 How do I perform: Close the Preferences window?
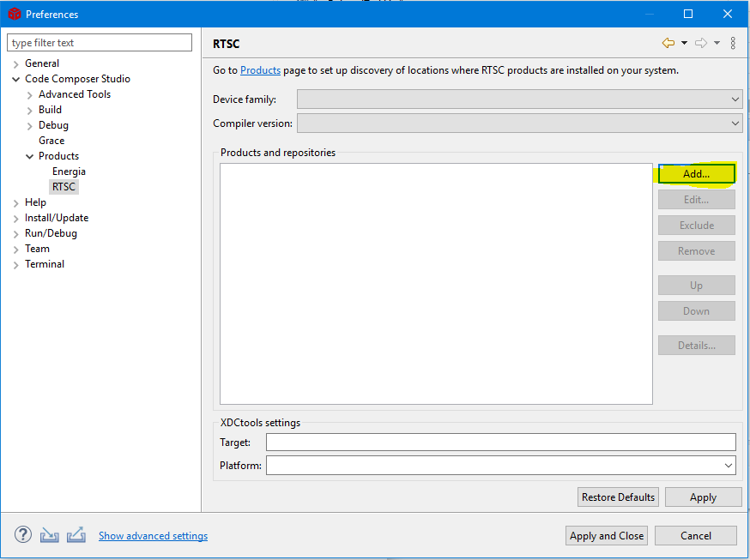pyautogui.click(x=728, y=14)
